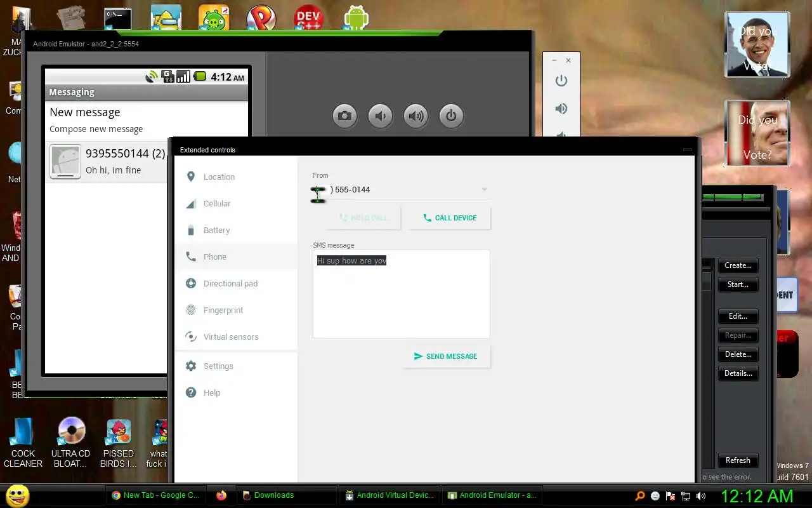Click lower Did you Vote gadget

point(757,133)
